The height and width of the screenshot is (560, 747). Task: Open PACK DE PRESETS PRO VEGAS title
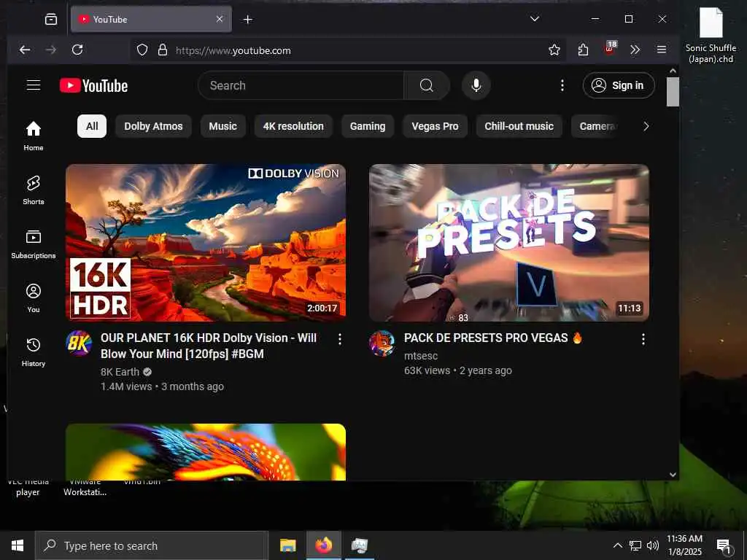(x=493, y=338)
